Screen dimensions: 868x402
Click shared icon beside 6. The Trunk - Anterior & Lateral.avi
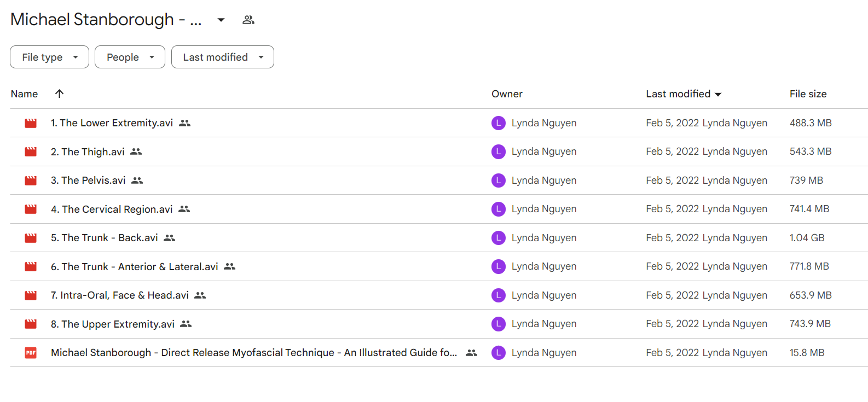[x=230, y=266]
